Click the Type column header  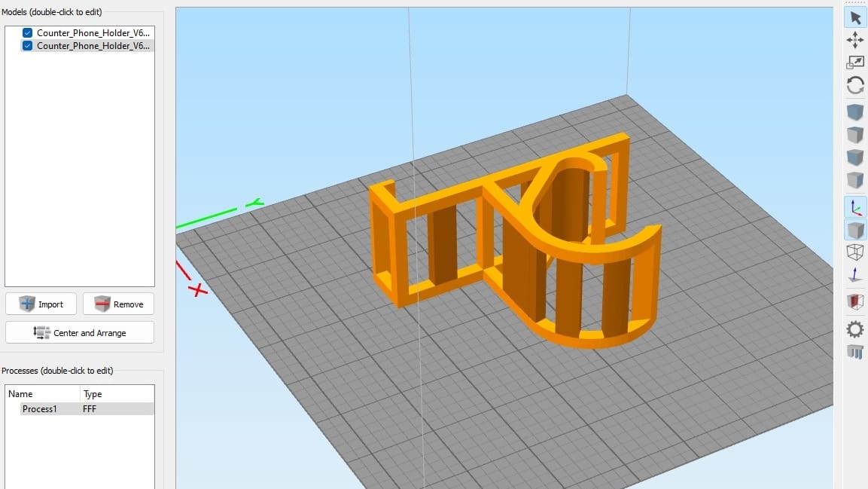pyautogui.click(x=117, y=394)
